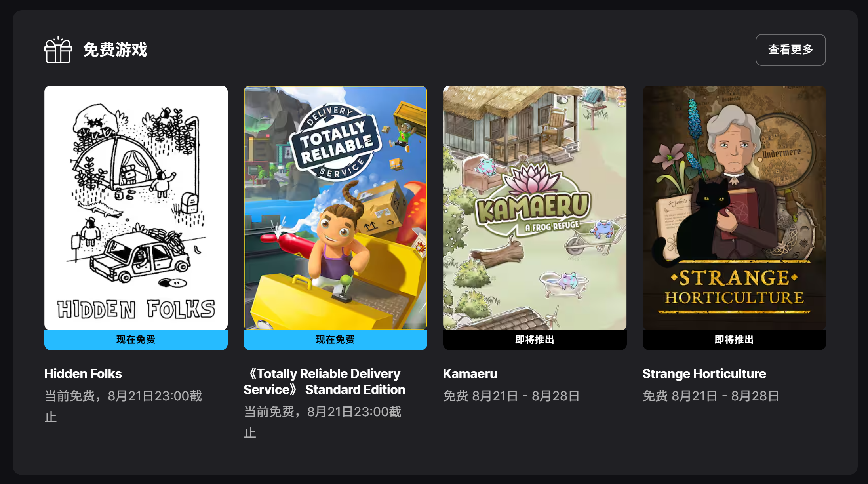Click Totally Reliable free-until 8月21日23:00 text
Image resolution: width=868 pixels, height=484 pixels.
[x=323, y=422]
